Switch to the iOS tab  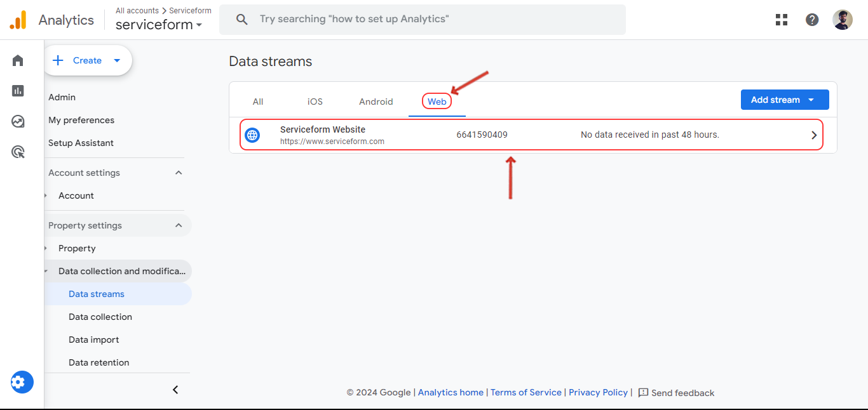click(x=315, y=102)
